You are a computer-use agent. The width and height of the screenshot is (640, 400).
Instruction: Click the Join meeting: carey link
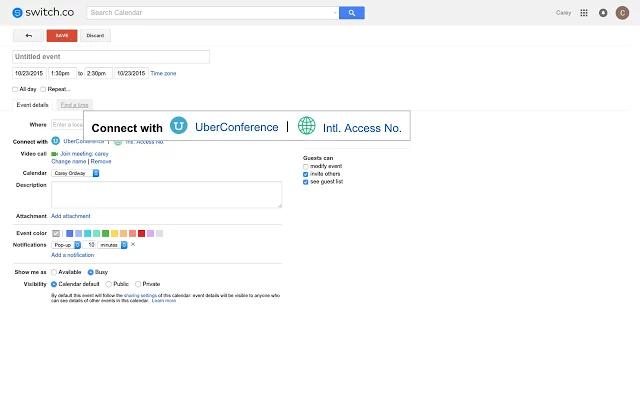84,154
